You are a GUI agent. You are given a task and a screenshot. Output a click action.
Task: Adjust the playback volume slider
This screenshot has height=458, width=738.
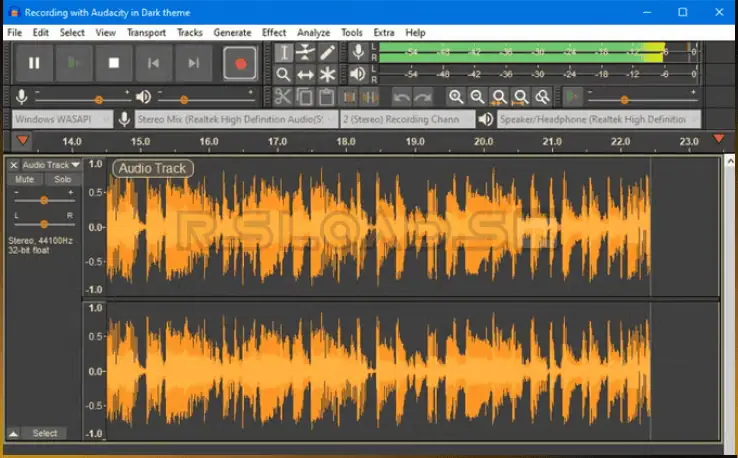206,99
